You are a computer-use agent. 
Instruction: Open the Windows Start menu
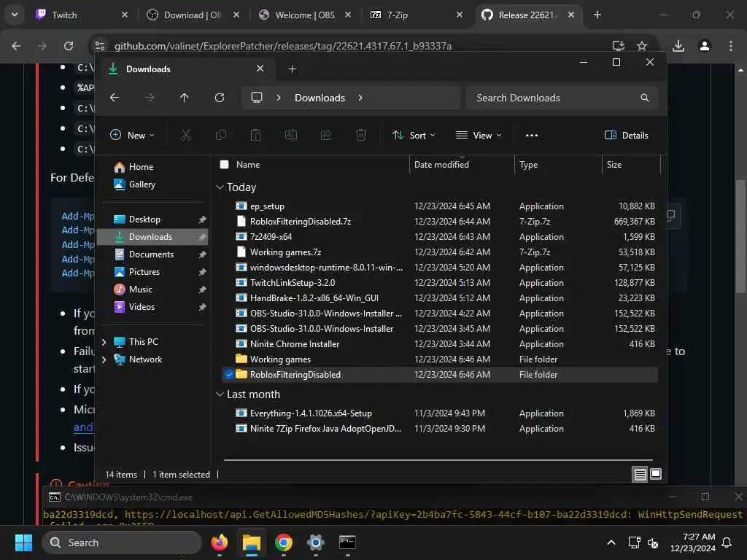click(x=23, y=542)
